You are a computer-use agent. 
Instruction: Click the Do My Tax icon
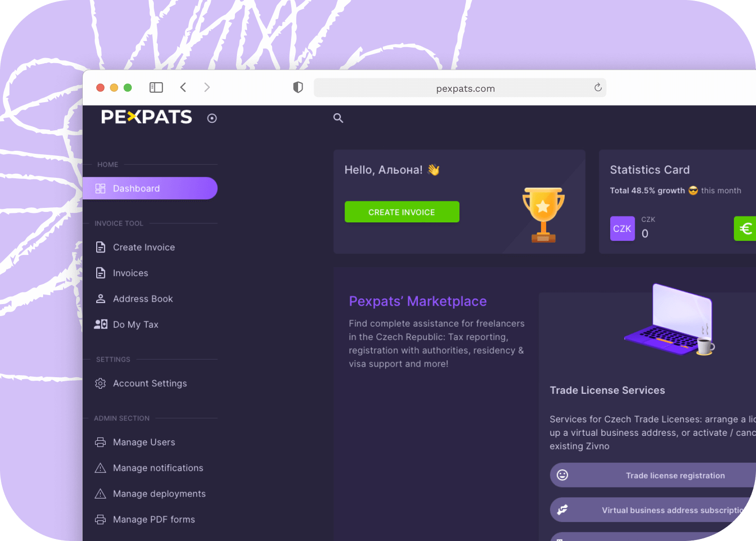pos(101,324)
